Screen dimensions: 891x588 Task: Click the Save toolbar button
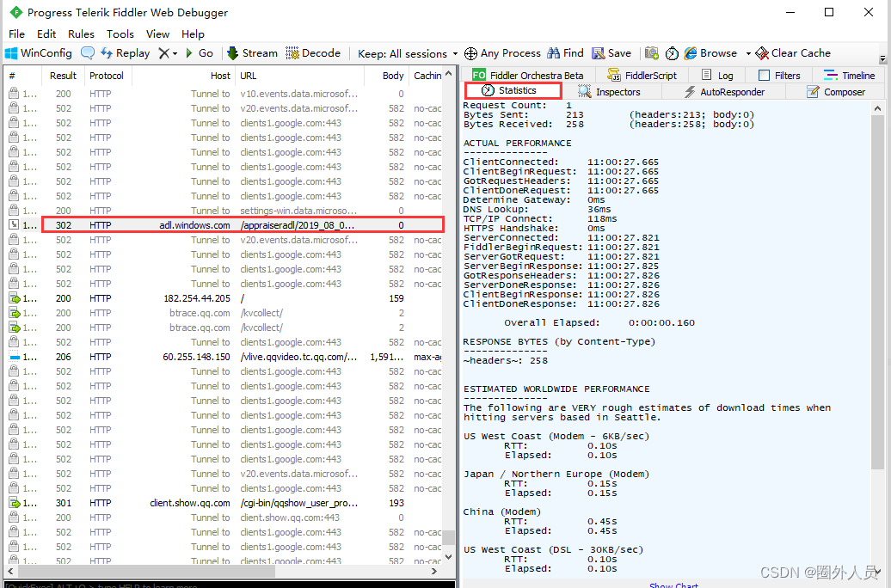tap(611, 53)
